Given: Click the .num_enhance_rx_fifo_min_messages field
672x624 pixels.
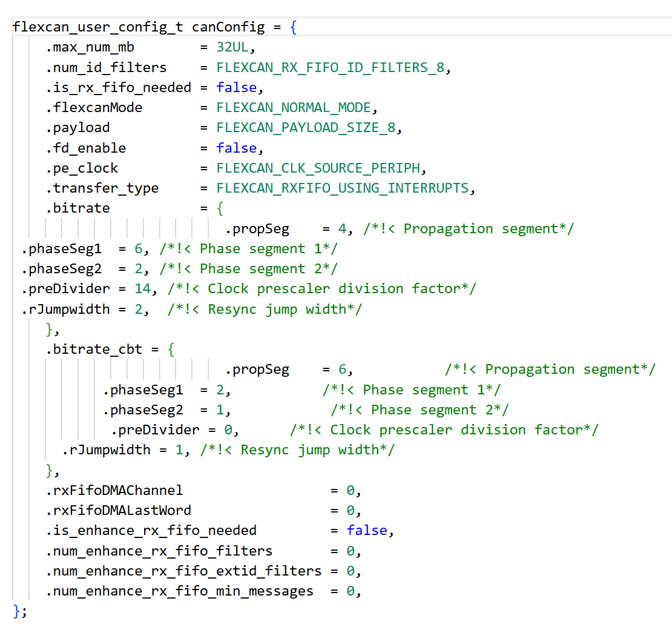Looking at the screenshot, I should [179, 591].
